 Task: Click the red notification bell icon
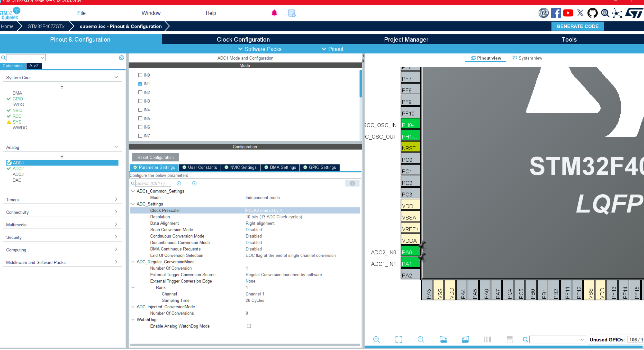pos(274,13)
